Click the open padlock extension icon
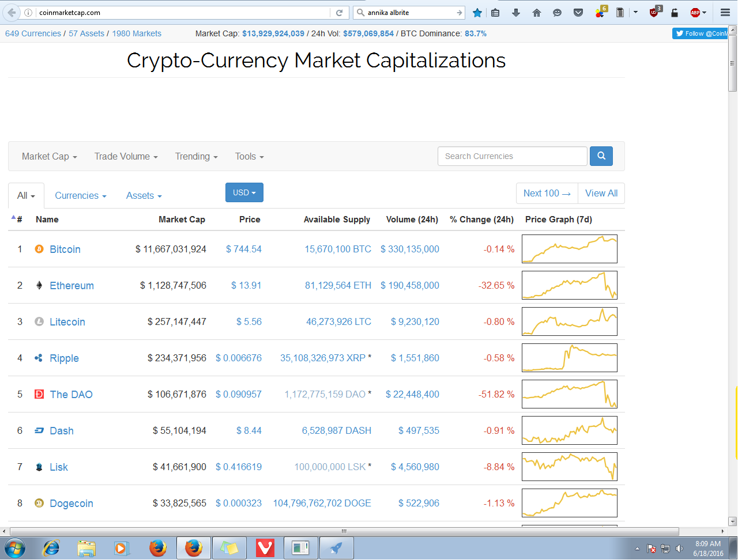This screenshot has height=560, width=738. (x=674, y=12)
